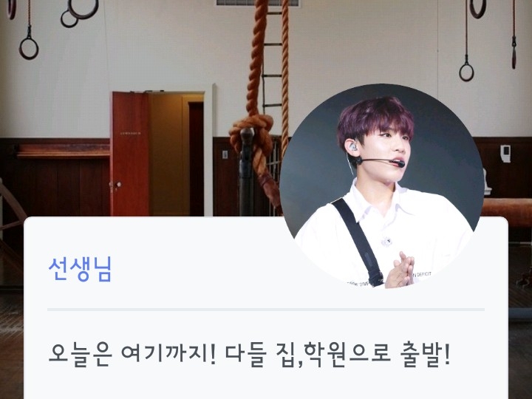
Task: Tap the character's purple hair in the avatar
Action: click(374, 120)
